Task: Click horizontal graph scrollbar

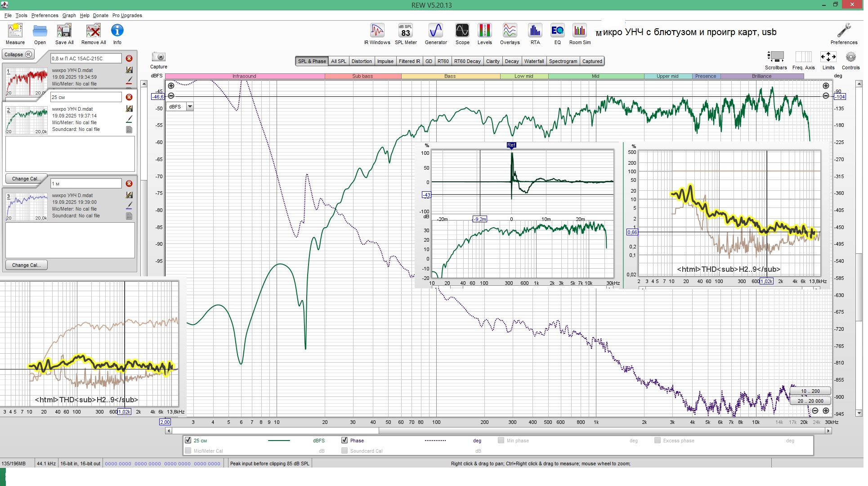Action: point(275,431)
